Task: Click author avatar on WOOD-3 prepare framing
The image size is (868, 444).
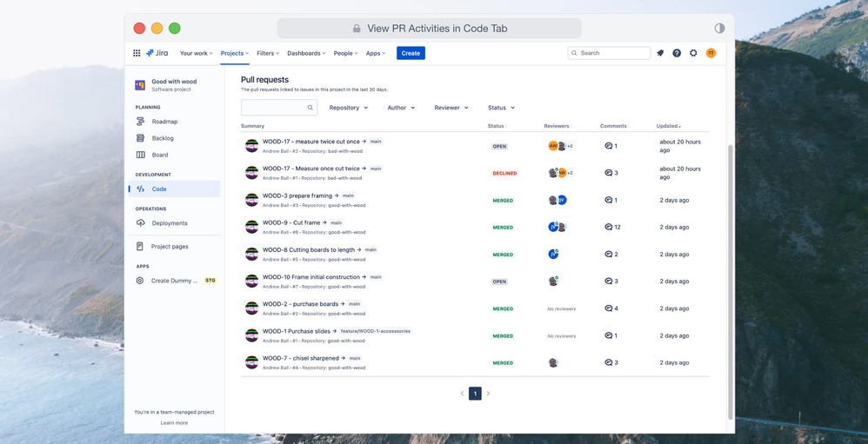Action: [252, 200]
